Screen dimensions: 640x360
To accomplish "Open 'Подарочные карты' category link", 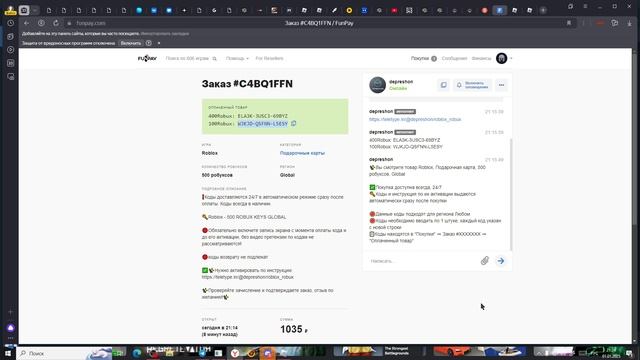I will pyautogui.click(x=302, y=153).
